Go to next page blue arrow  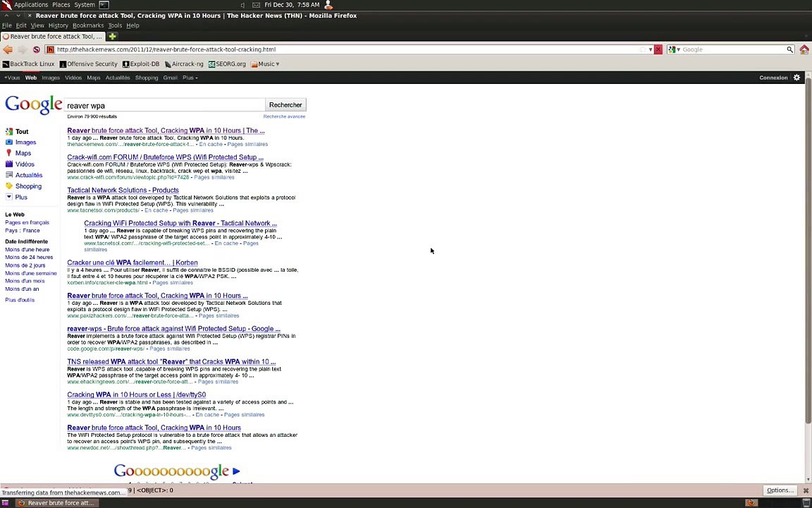pos(236,471)
